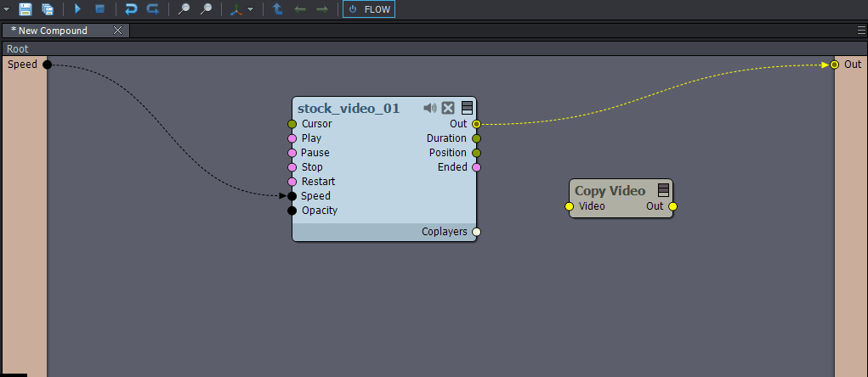Click the Root breadcrumb label
Viewport: 868px width, 377px height.
pos(18,48)
